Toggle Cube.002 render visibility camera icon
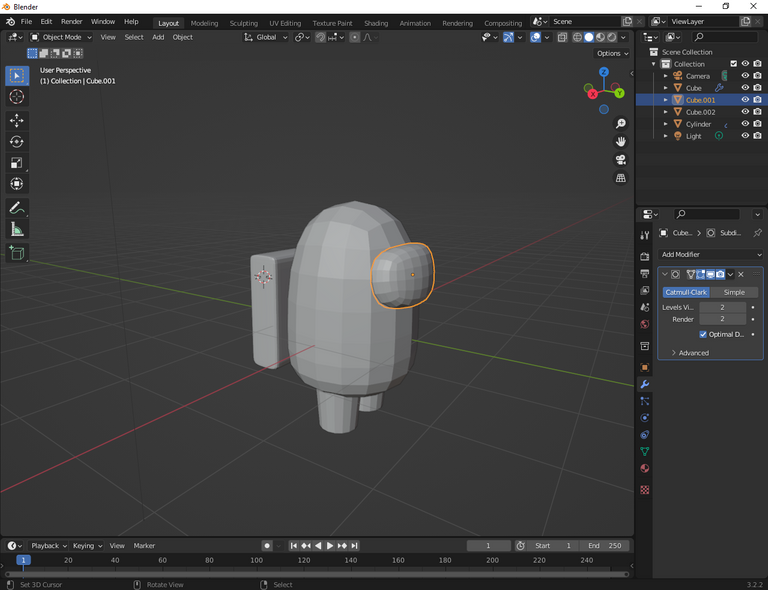The height and width of the screenshot is (590, 768). pos(757,112)
